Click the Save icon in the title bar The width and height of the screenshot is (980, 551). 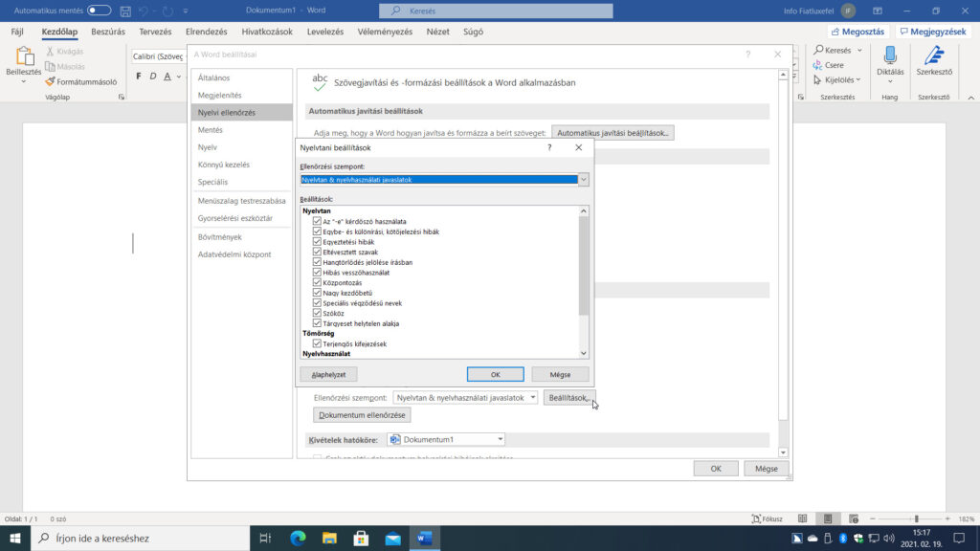point(125,11)
